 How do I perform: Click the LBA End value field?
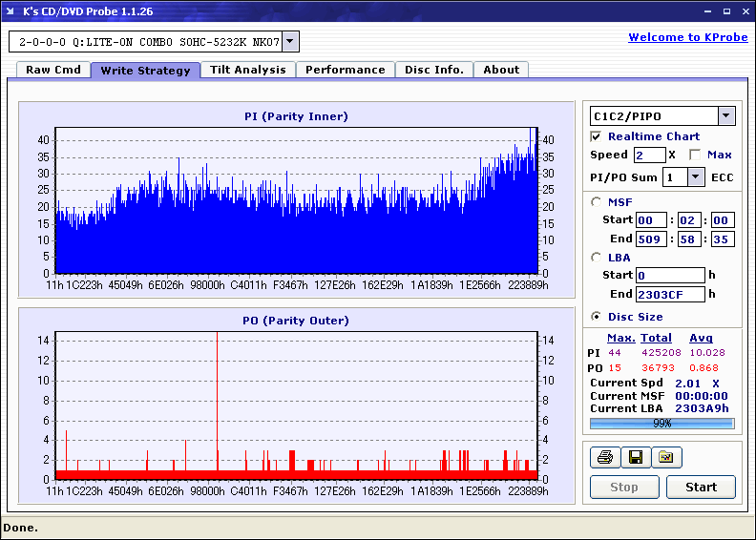[x=670, y=294]
